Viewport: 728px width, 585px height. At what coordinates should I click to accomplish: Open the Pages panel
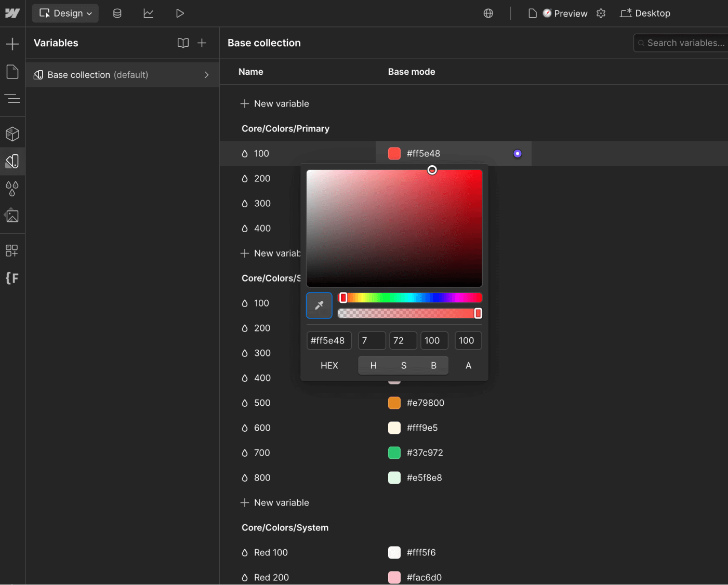[12, 72]
